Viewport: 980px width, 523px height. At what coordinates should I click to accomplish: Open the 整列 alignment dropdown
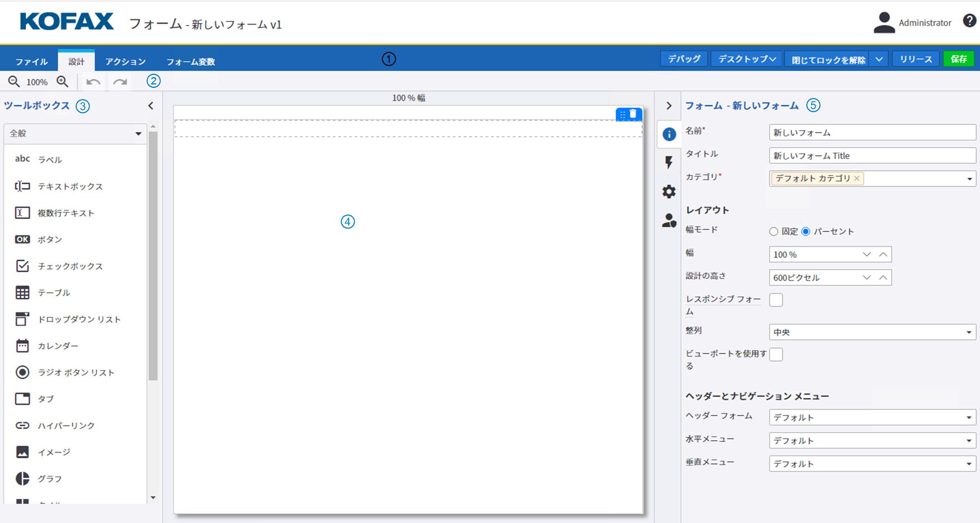(872, 332)
